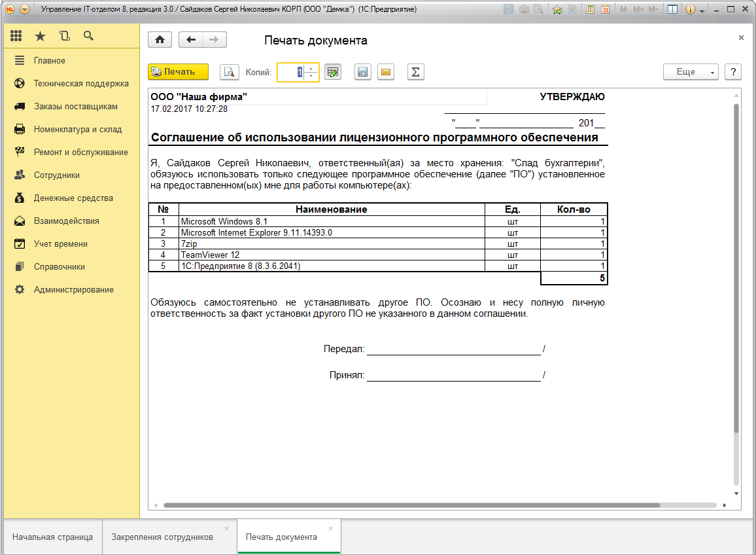Viewport: 756px width, 555px height.
Task: Open the functions menu grid icon
Action: [16, 36]
